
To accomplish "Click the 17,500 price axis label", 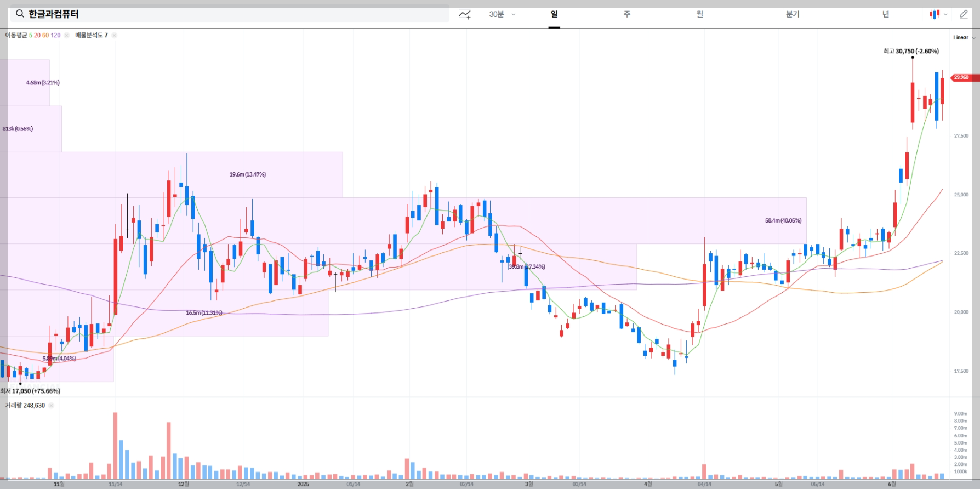I will point(961,371).
